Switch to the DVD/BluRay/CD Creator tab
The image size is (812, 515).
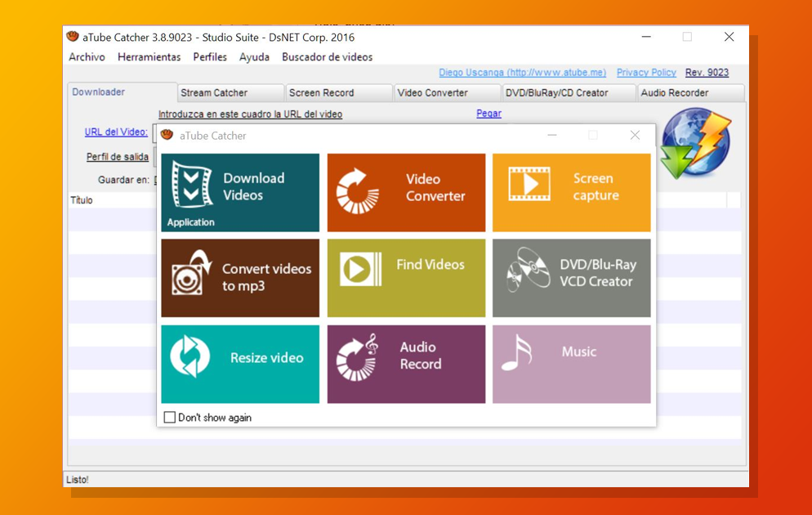coord(569,92)
